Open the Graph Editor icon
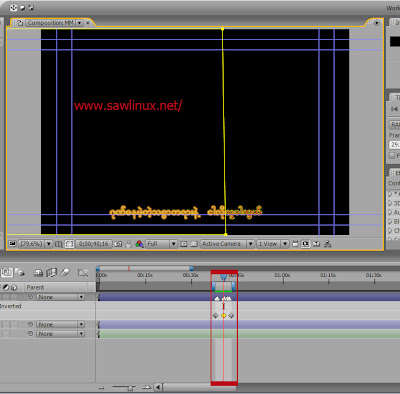Viewport: 400px width, 394px height. pos(82,273)
